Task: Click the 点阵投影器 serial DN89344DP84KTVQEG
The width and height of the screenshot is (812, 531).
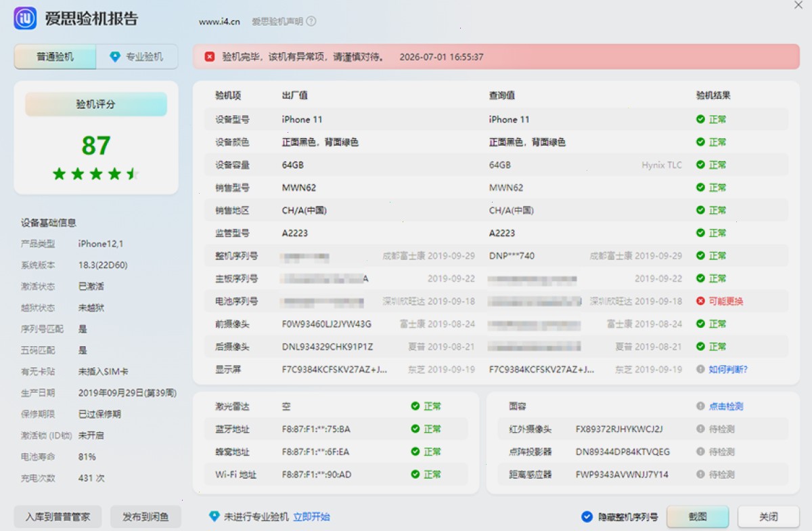Action: click(x=623, y=452)
